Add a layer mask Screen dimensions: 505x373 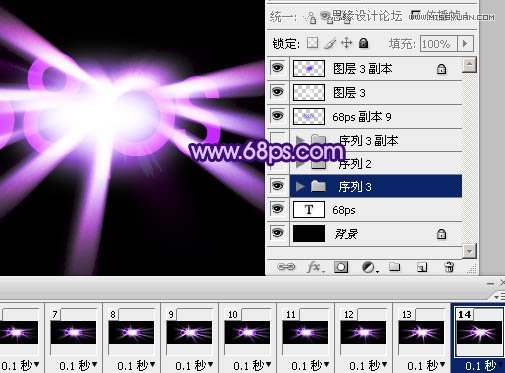pos(341,267)
